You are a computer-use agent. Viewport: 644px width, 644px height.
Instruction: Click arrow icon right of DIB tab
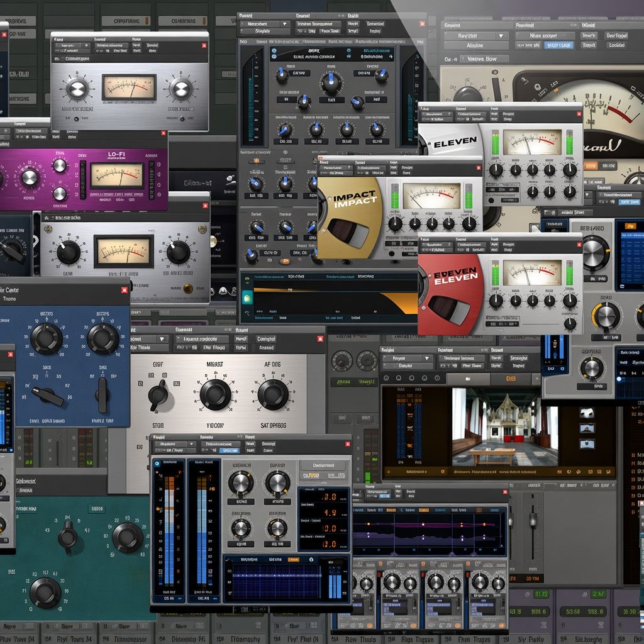click(536, 378)
